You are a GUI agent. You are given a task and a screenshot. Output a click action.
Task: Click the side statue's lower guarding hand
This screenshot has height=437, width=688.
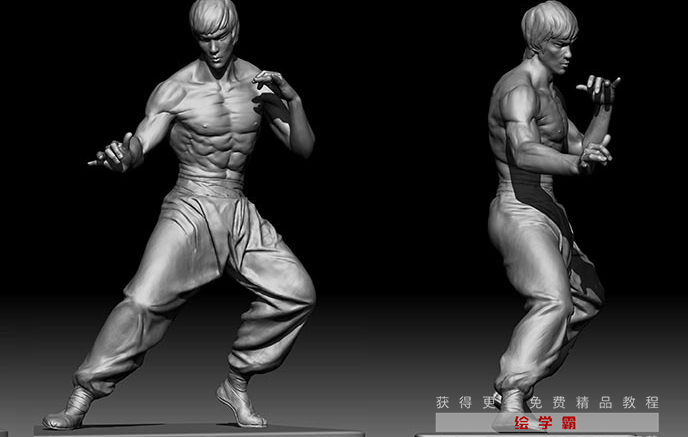click(596, 154)
